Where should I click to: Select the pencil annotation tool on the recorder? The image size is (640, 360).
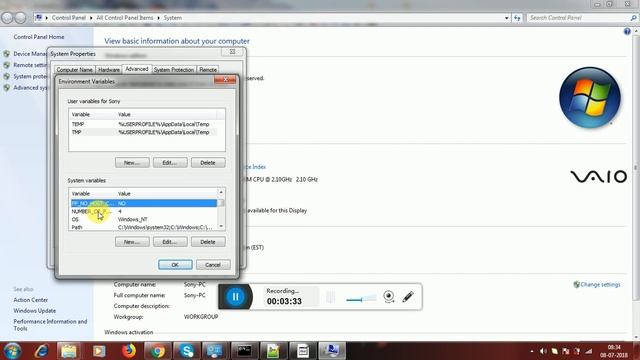tap(408, 296)
